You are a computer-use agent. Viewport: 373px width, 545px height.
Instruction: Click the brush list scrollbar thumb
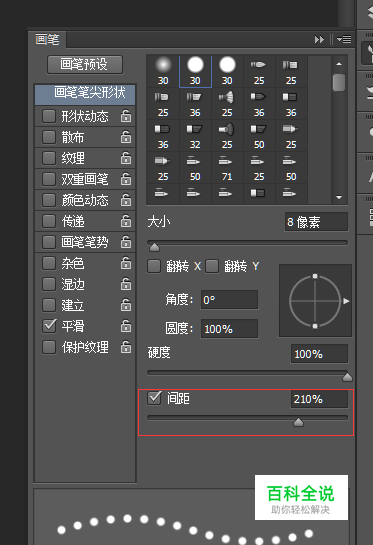coord(339,83)
